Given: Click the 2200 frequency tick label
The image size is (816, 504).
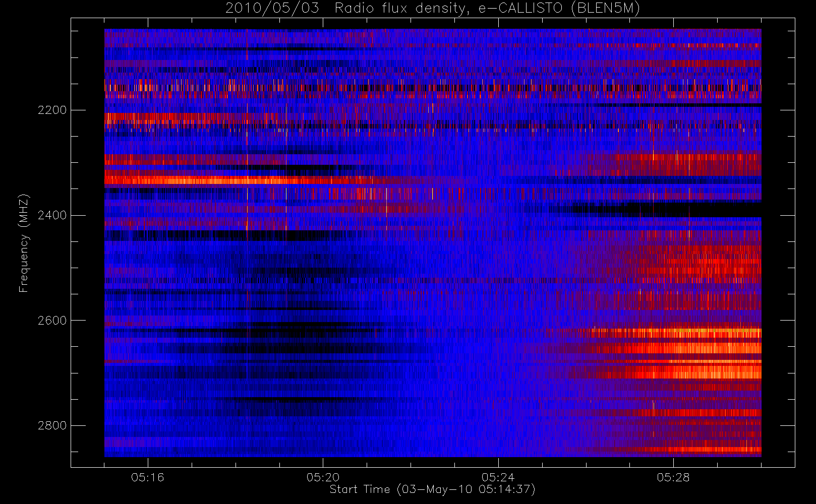Looking at the screenshot, I should [52, 110].
